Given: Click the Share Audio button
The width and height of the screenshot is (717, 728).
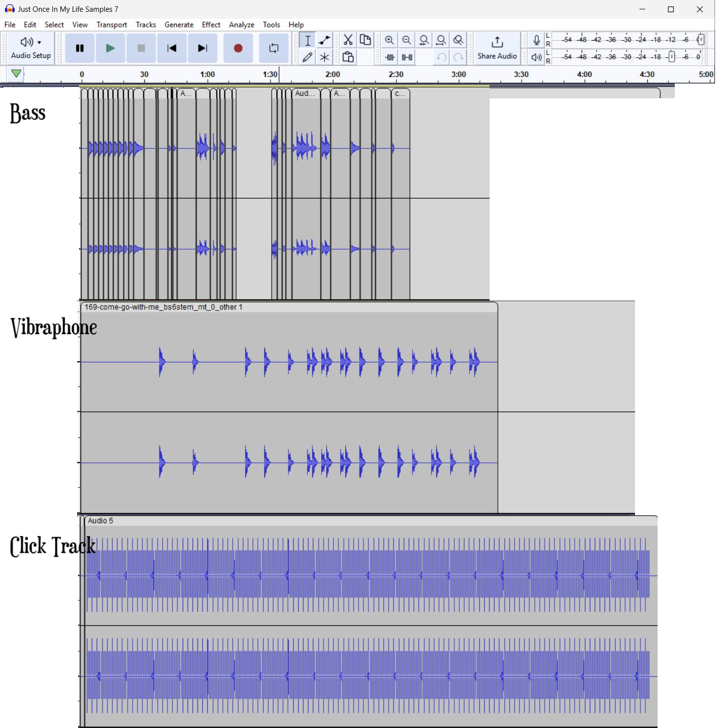Looking at the screenshot, I should (497, 48).
